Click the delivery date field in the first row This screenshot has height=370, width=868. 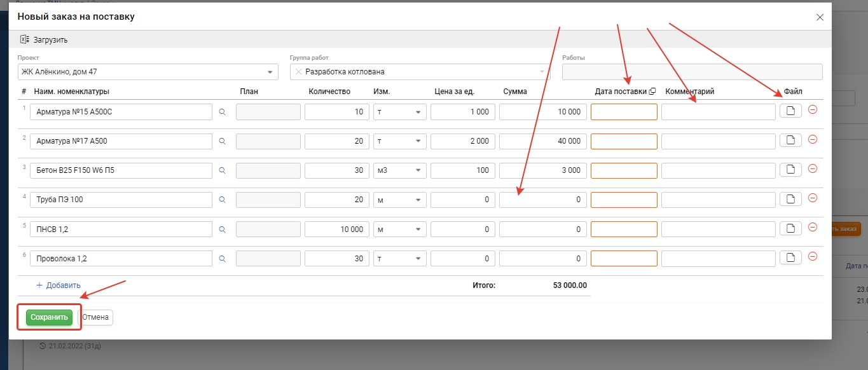(x=623, y=112)
